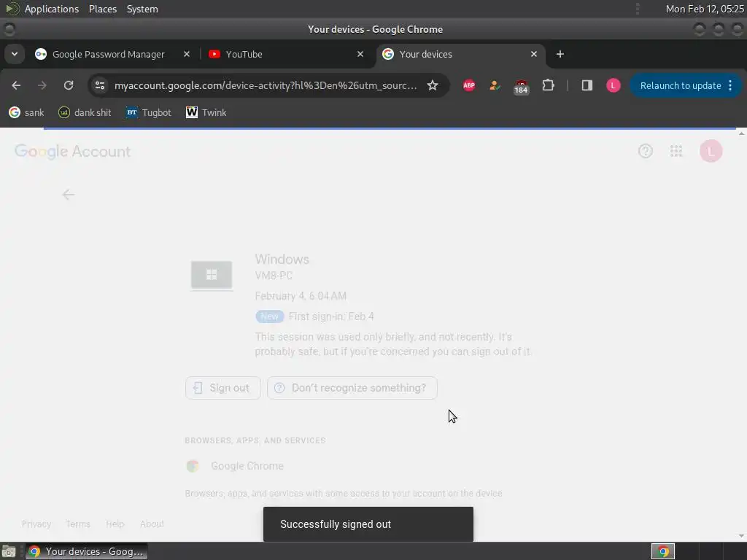Image resolution: width=747 pixels, height=560 pixels.
Task: Switch to Google Password Manager tab
Action: click(108, 54)
